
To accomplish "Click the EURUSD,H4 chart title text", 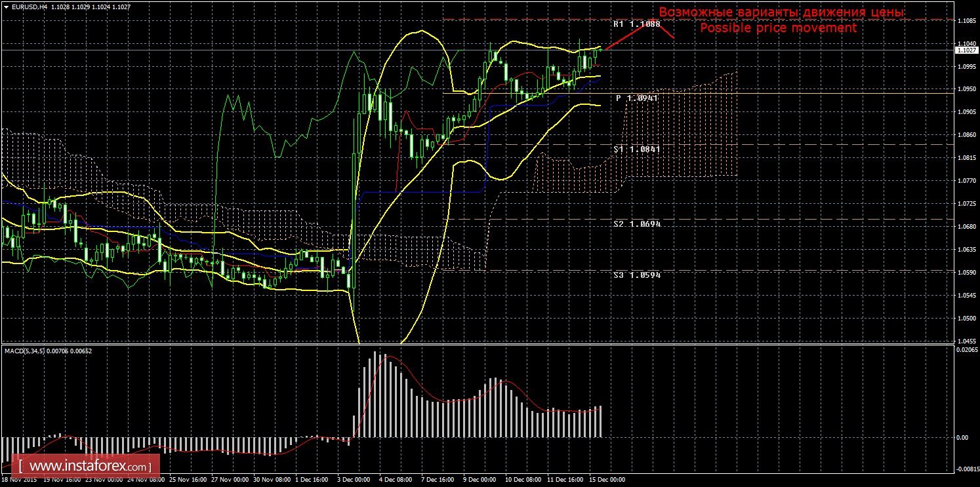I will coord(29,6).
